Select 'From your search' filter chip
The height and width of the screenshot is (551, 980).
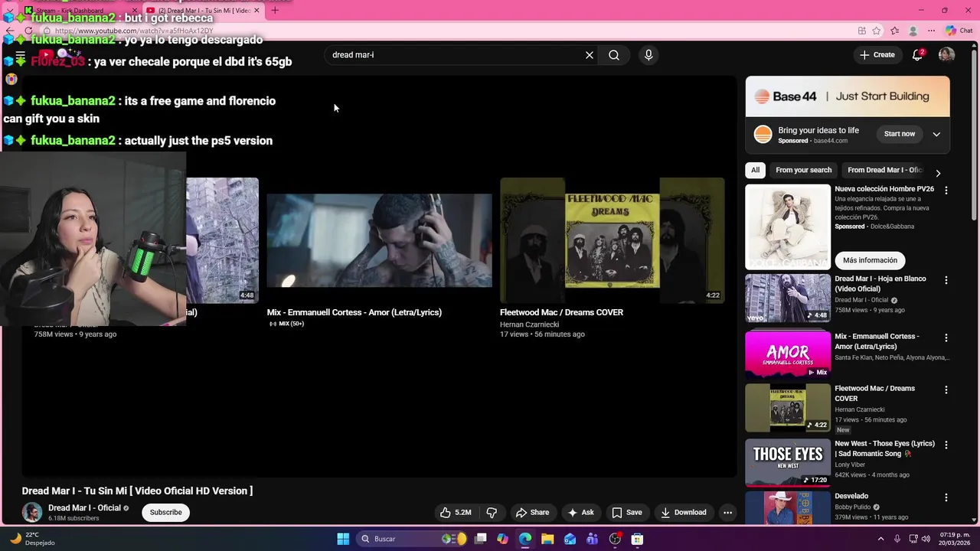pyautogui.click(x=803, y=170)
